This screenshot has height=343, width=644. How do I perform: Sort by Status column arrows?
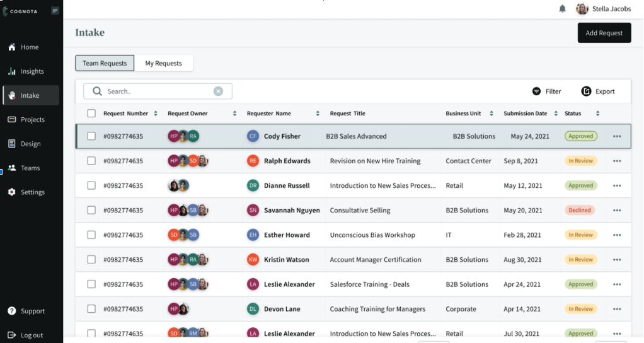click(x=597, y=113)
